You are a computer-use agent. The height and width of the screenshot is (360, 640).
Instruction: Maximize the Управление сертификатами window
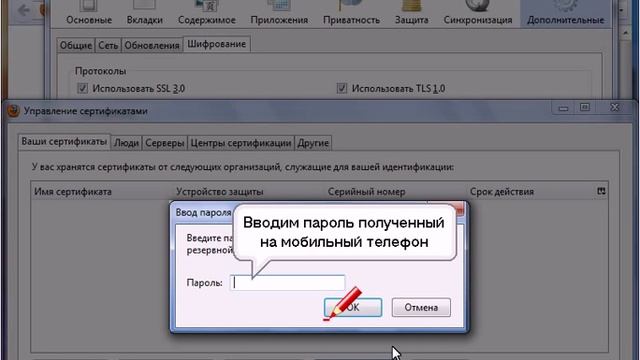(x=585, y=107)
